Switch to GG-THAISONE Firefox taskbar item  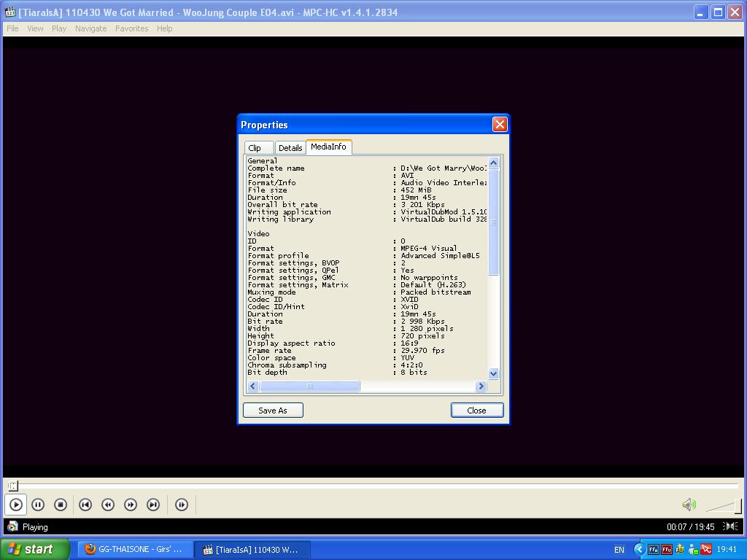(135, 550)
